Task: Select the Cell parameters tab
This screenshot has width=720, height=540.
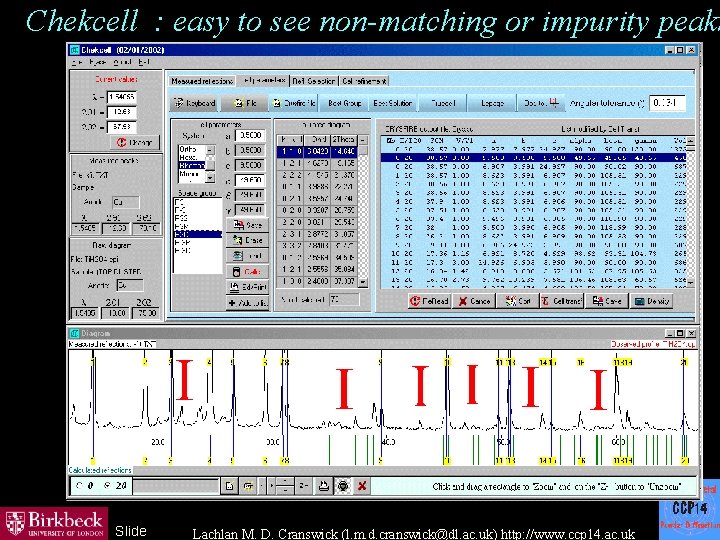Action: (264, 80)
